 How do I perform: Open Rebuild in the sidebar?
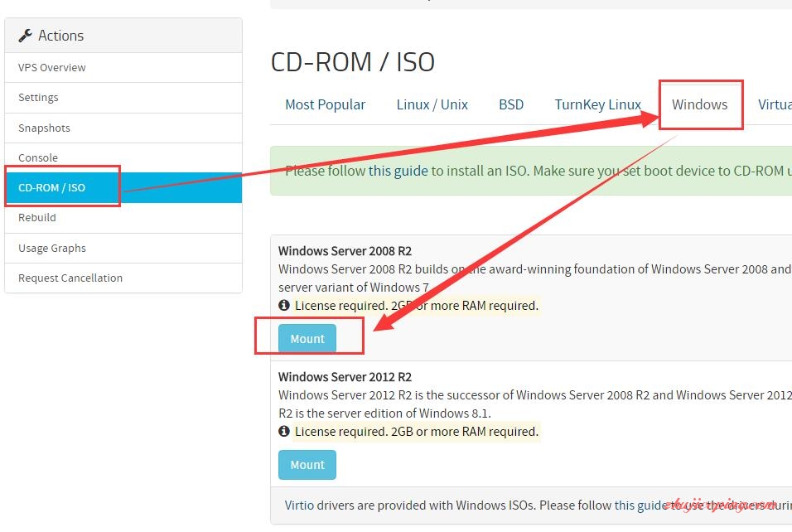click(x=123, y=218)
